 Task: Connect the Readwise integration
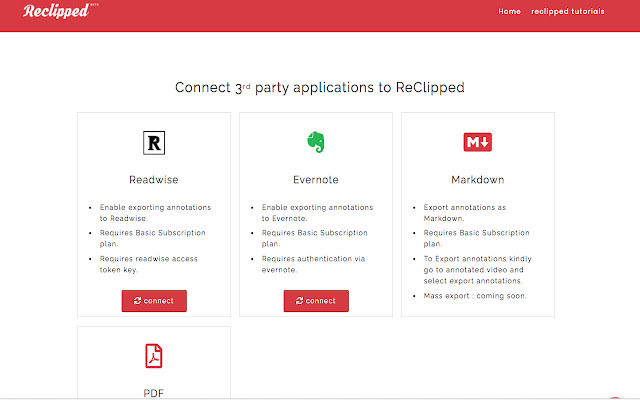click(154, 301)
